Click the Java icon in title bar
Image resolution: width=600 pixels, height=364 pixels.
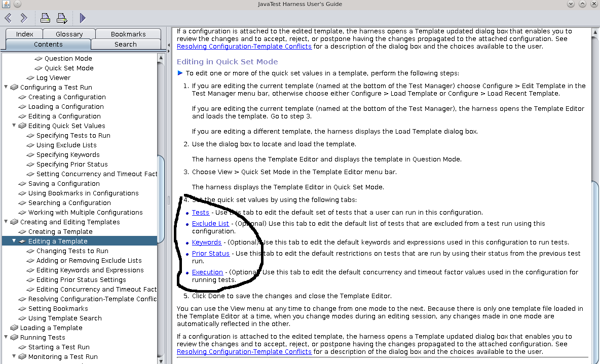click(x=6, y=4)
